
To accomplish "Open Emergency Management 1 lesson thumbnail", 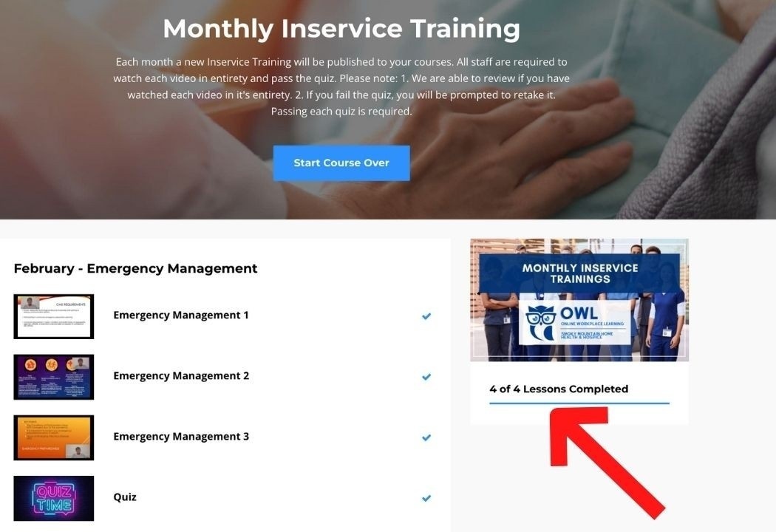I will (x=53, y=316).
